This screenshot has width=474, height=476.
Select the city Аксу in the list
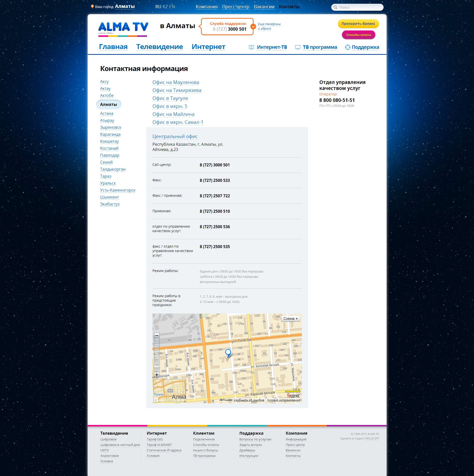[x=104, y=82]
